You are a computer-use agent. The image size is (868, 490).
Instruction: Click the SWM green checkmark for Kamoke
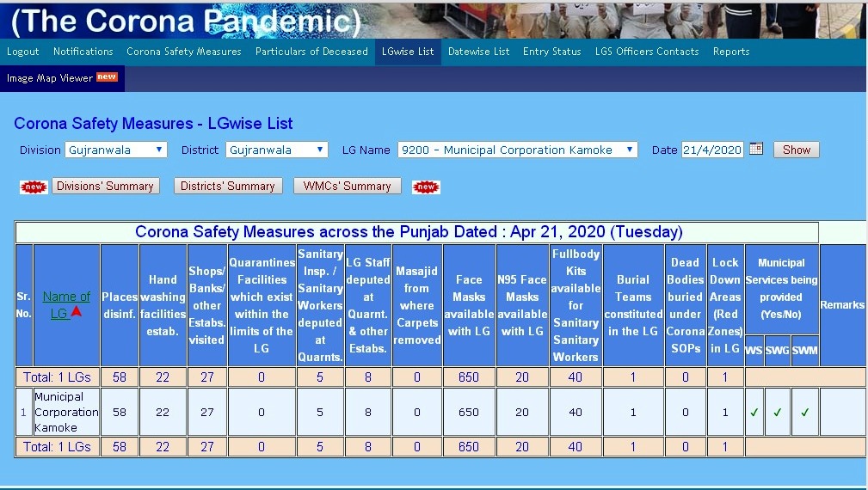(x=805, y=412)
